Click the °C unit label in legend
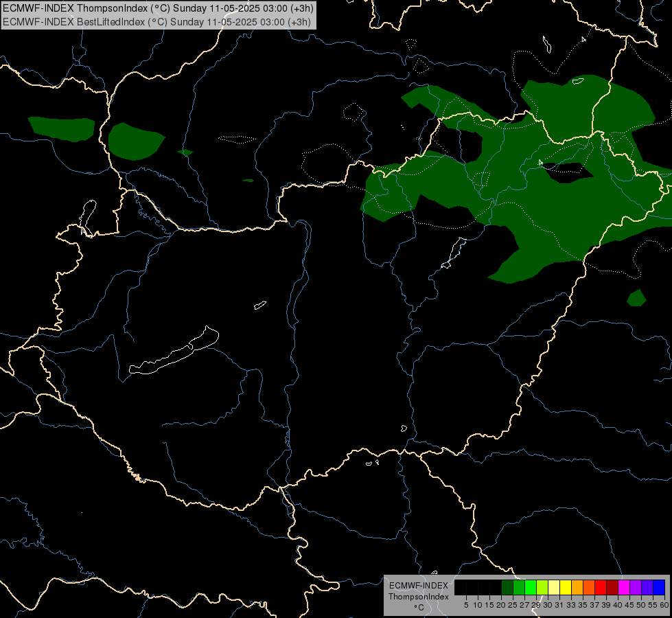The width and height of the screenshot is (672, 618). (x=419, y=608)
